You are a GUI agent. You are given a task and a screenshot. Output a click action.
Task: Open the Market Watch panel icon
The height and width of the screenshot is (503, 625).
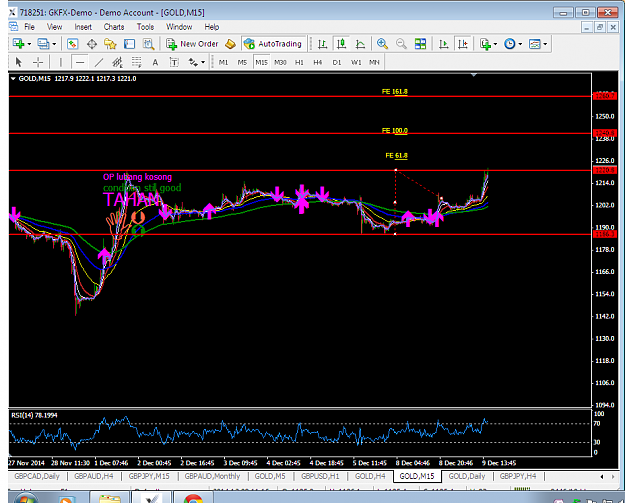[x=73, y=43]
